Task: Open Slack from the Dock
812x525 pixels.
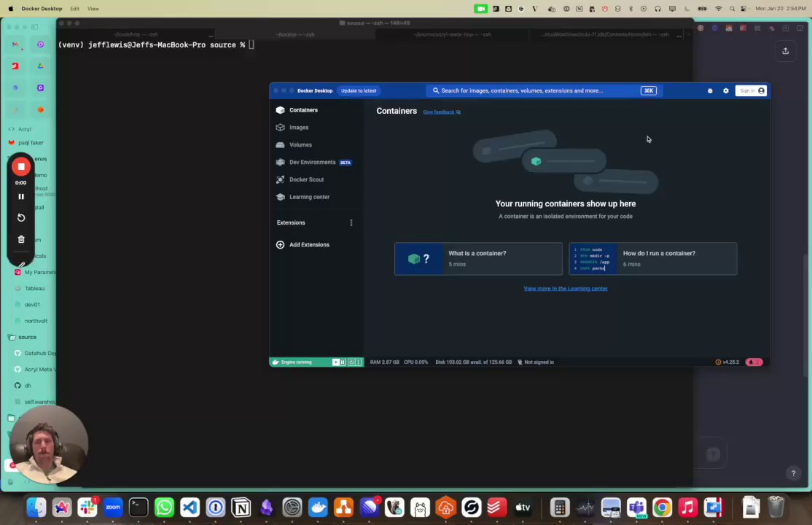Action: click(x=87, y=507)
